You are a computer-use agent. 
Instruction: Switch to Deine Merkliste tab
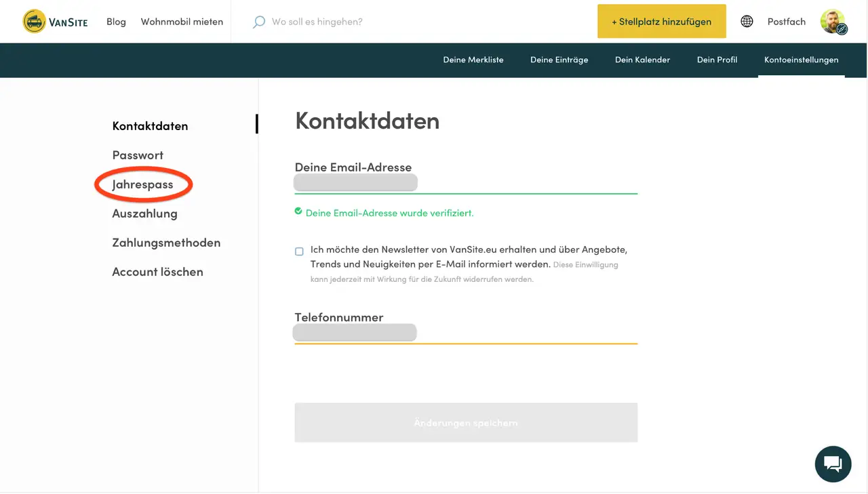(473, 60)
